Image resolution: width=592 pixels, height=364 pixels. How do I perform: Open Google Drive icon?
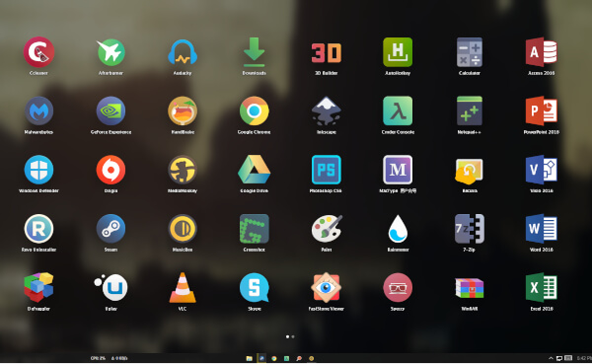[255, 170]
